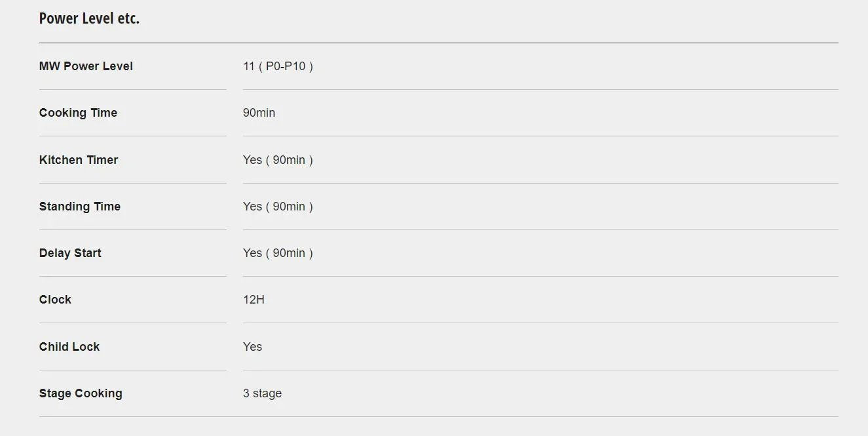Click the Delay Start "Yes ( 90min )" value
The image size is (868, 436).
click(x=278, y=253)
